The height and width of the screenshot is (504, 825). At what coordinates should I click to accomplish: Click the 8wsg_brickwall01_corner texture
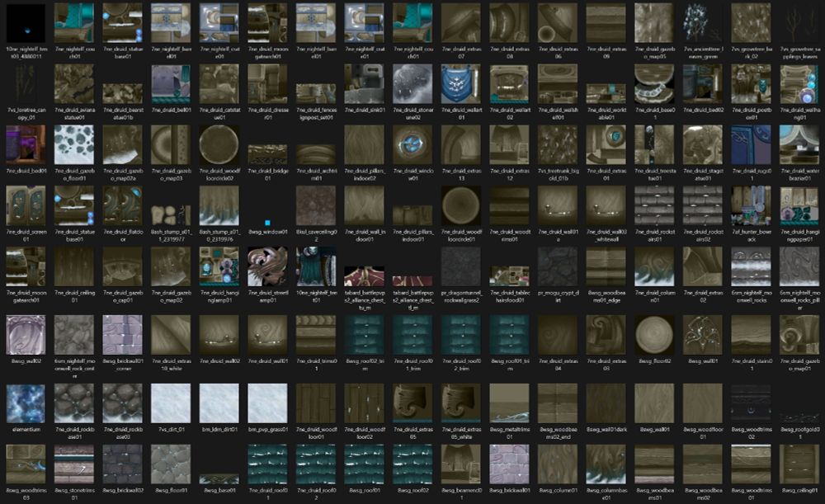123,335
